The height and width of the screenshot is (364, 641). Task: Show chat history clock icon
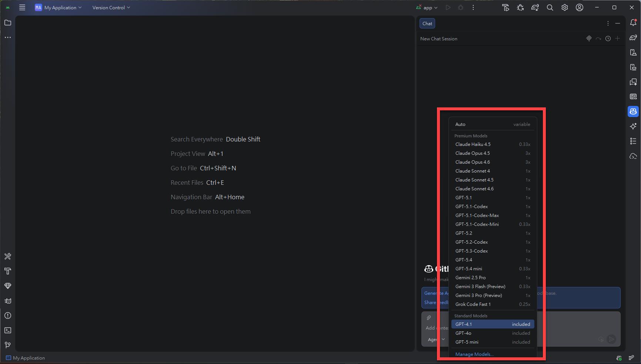(x=608, y=39)
